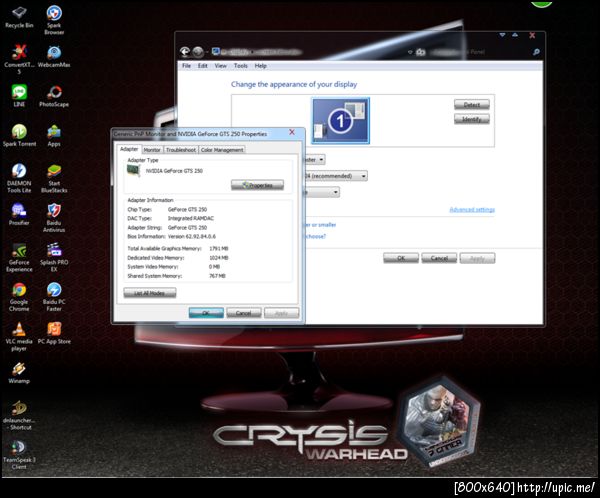This screenshot has height=498, width=600.
Task: Open VLC media player icon
Action: 19,336
